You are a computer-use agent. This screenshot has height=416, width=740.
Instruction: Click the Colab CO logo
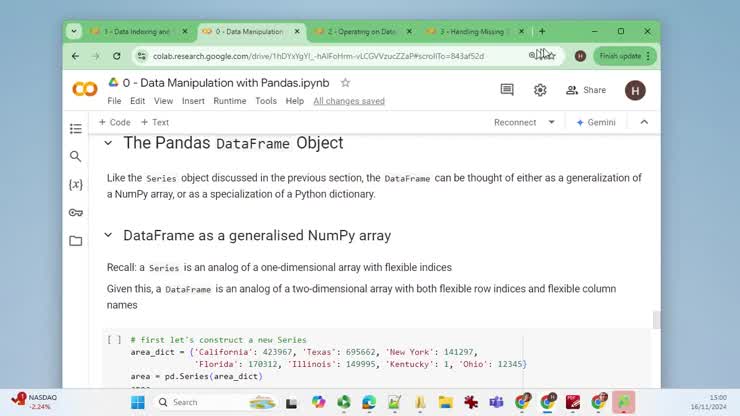pyautogui.click(x=85, y=89)
